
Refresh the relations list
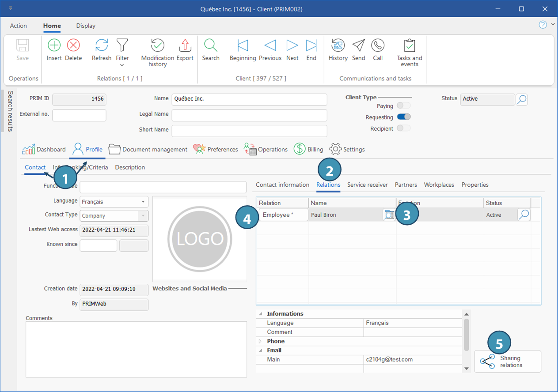[x=102, y=45]
